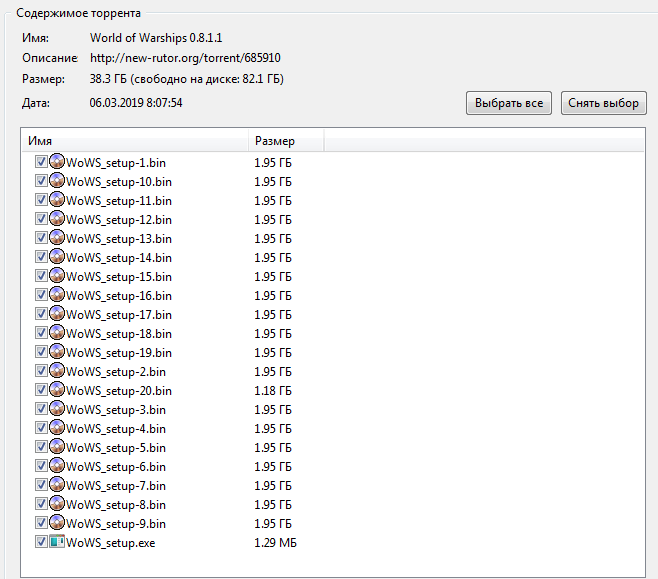Click the disc icon of WoWS_setup-9.bin
This screenshot has width=658, height=579.
57,523
